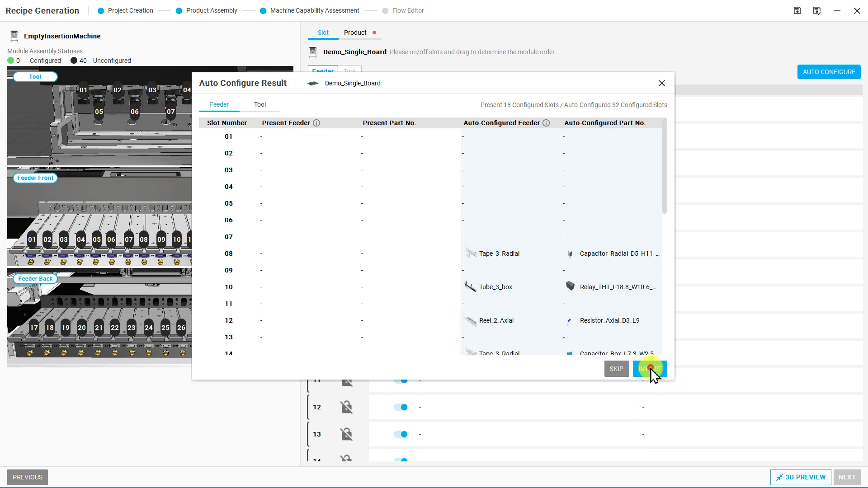
Task: Click the lock icon on slot 13 row
Action: click(x=346, y=434)
